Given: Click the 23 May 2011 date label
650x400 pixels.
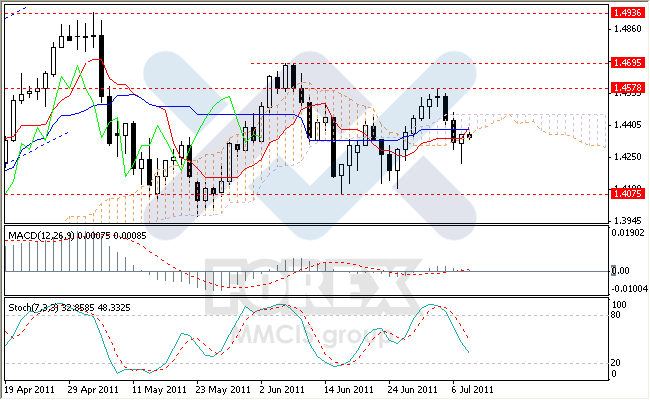Looking at the screenshot, I should (223, 390).
